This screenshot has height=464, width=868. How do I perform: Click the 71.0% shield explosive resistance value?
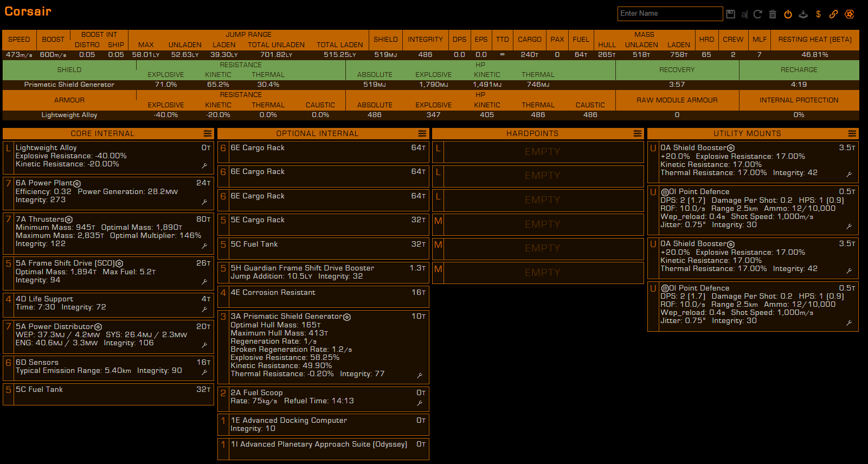click(166, 85)
